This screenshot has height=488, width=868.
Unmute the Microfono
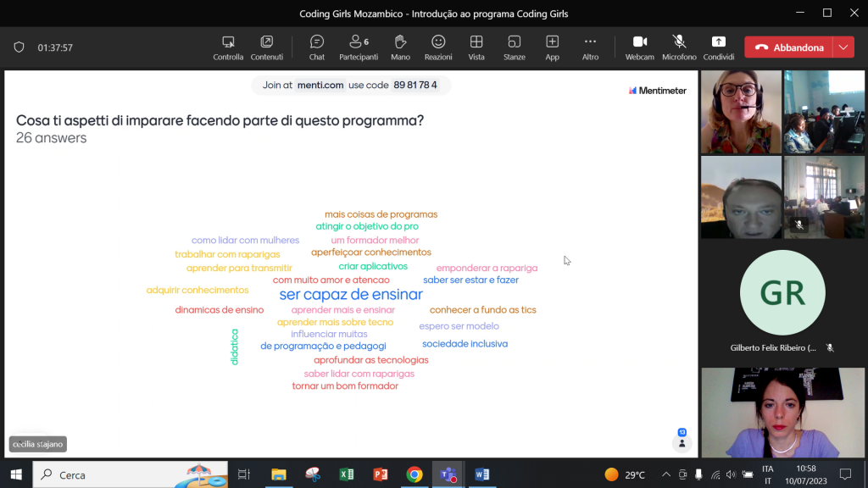tap(679, 47)
